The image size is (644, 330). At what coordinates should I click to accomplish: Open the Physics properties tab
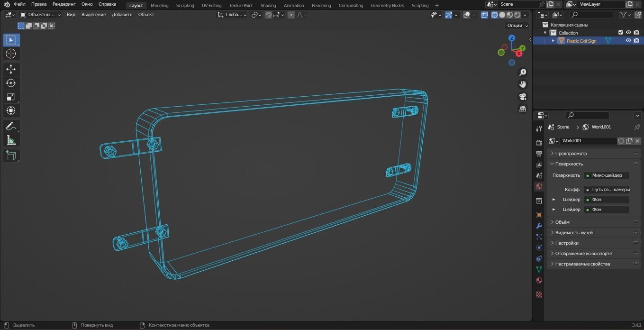[x=539, y=247]
